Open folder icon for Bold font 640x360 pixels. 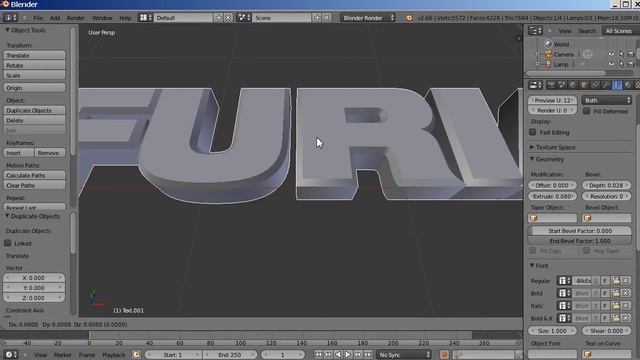615,293
